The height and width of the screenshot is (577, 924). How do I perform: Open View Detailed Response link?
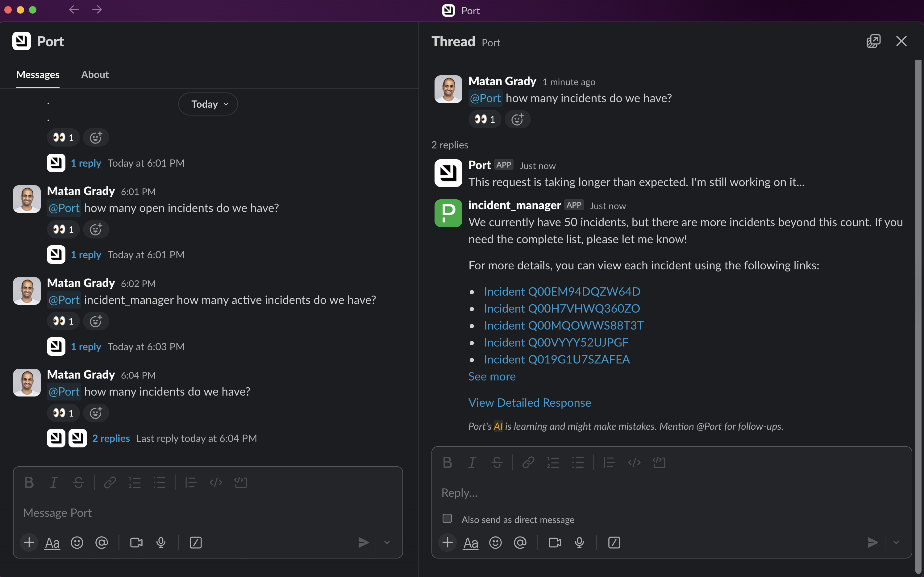click(529, 403)
